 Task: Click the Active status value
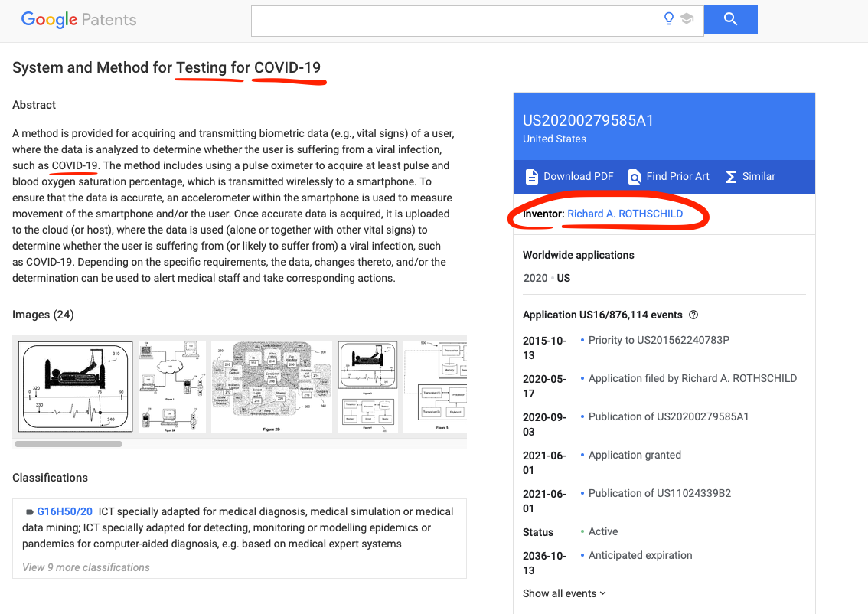603,531
